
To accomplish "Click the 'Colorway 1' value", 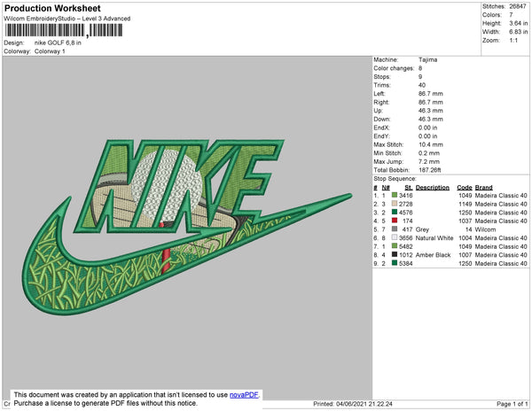I will (50, 51).
